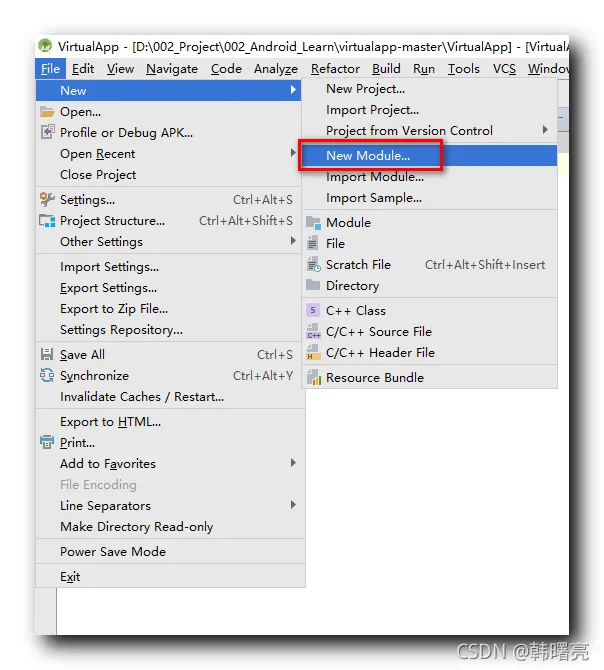The height and width of the screenshot is (670, 604).
Task: Open the Code menu
Action: click(226, 69)
